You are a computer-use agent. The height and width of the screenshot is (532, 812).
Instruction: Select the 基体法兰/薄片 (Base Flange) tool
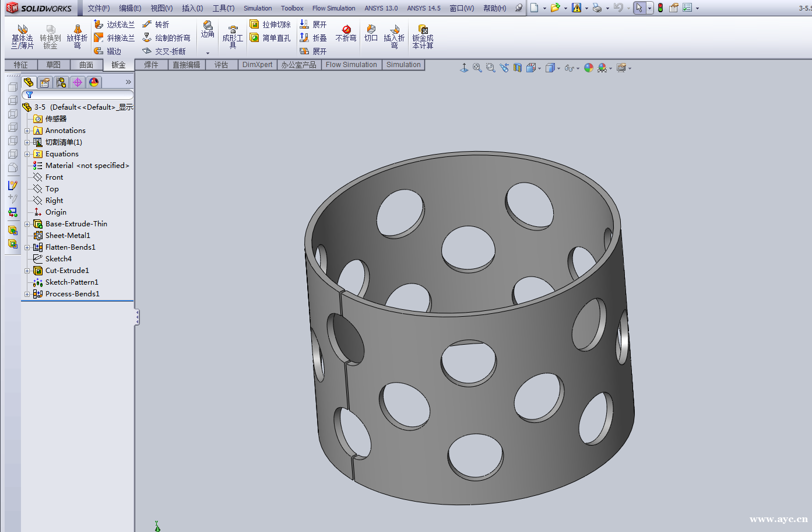pyautogui.click(x=22, y=36)
